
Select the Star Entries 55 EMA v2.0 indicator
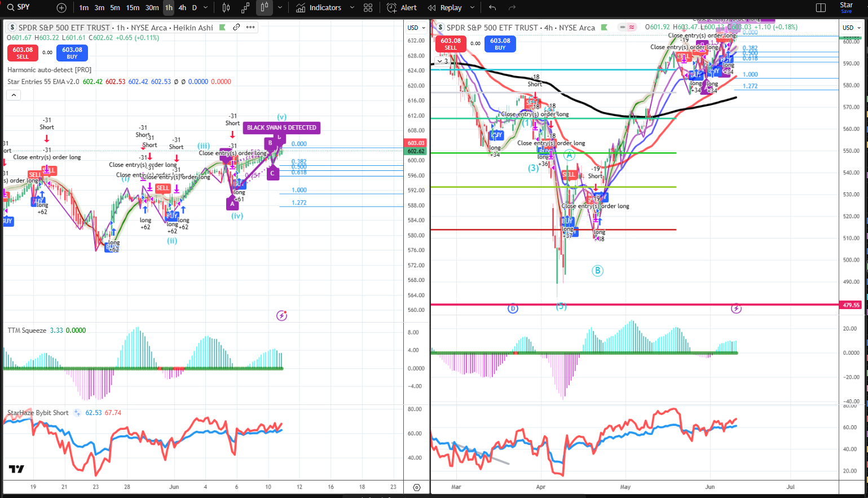point(43,82)
